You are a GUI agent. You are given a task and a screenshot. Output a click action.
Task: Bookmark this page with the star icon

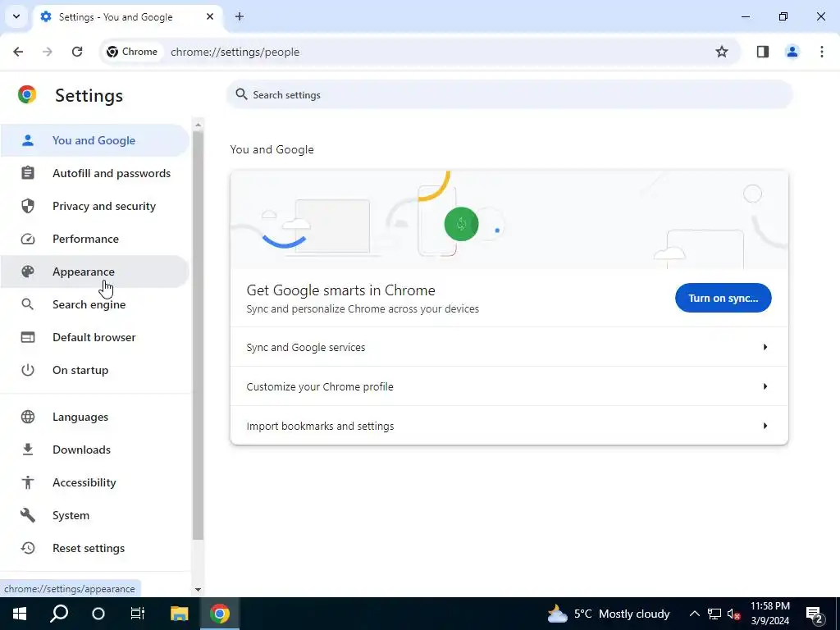coord(722,52)
